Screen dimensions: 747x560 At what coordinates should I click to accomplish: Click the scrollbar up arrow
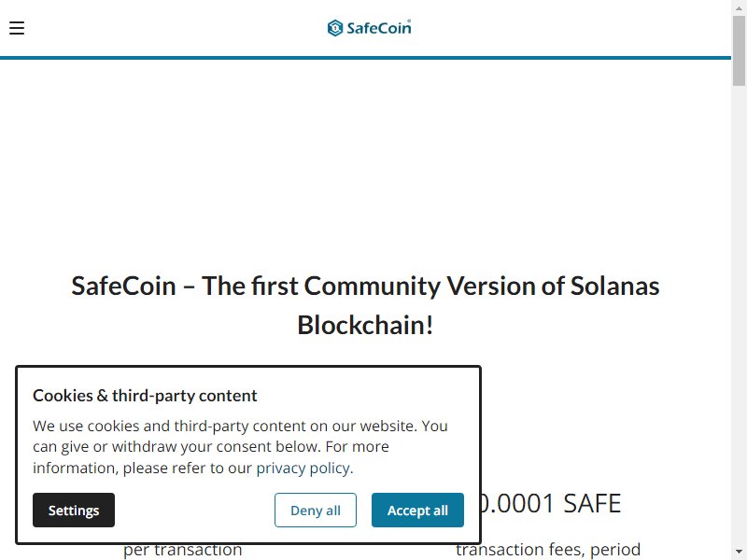click(x=739, y=7)
